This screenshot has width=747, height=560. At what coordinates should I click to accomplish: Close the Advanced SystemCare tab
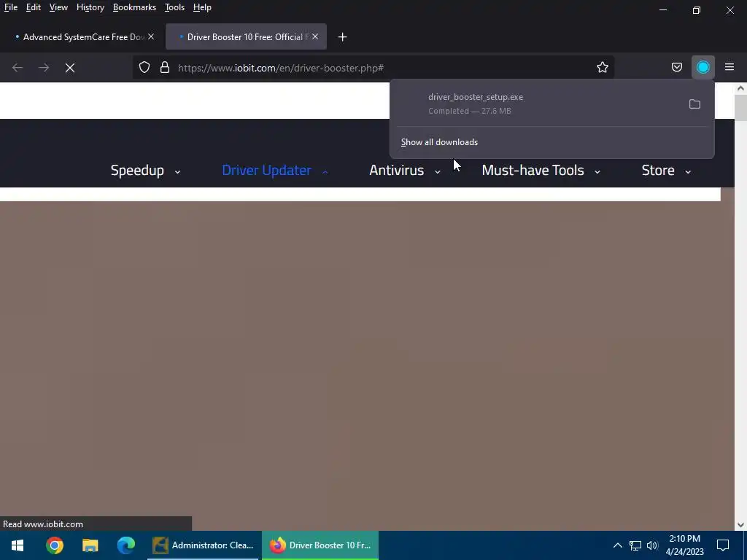point(151,36)
